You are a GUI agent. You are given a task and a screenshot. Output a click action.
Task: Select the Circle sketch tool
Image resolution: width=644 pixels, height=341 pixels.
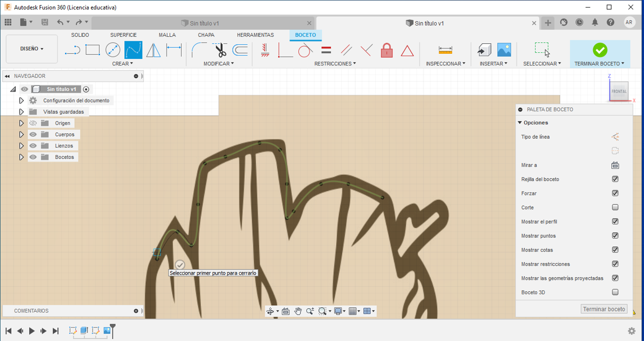pos(113,50)
